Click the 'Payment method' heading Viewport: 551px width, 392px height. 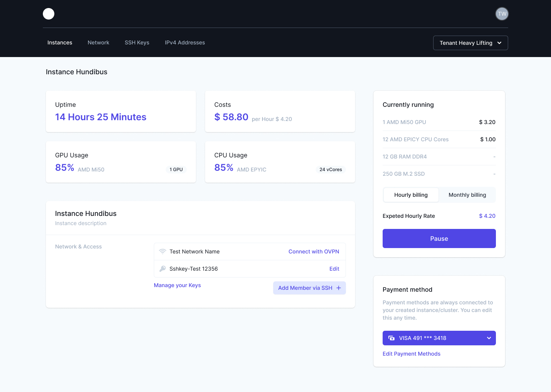click(408, 289)
